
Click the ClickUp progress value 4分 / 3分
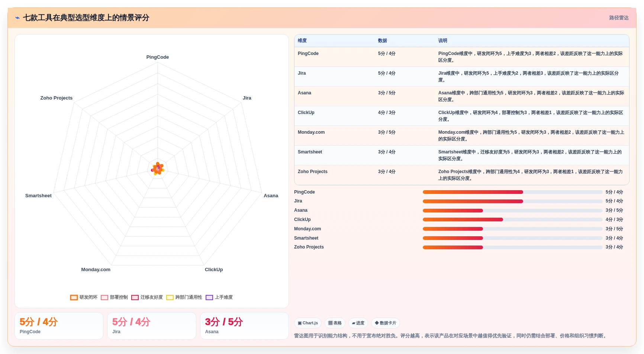pos(614,220)
